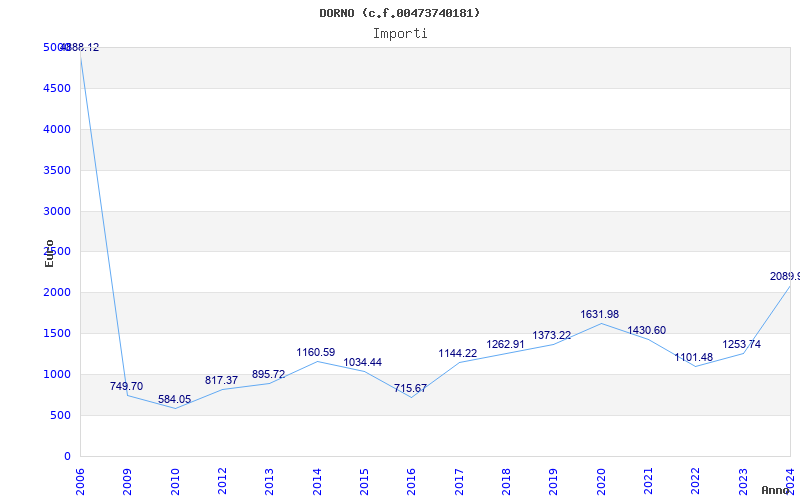Screen dimensions: 800x500
Task: Click the data label 749.70
Action: tap(126, 386)
